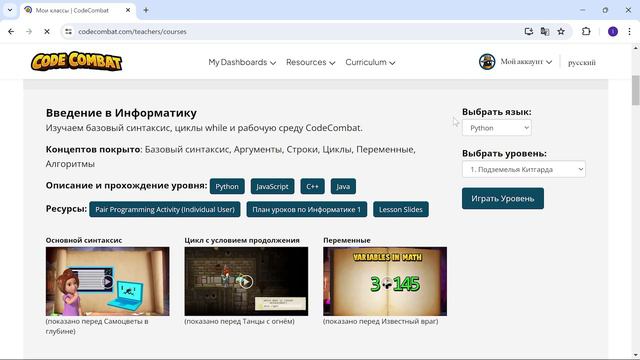Expand My Dashboards menu

coord(242,62)
